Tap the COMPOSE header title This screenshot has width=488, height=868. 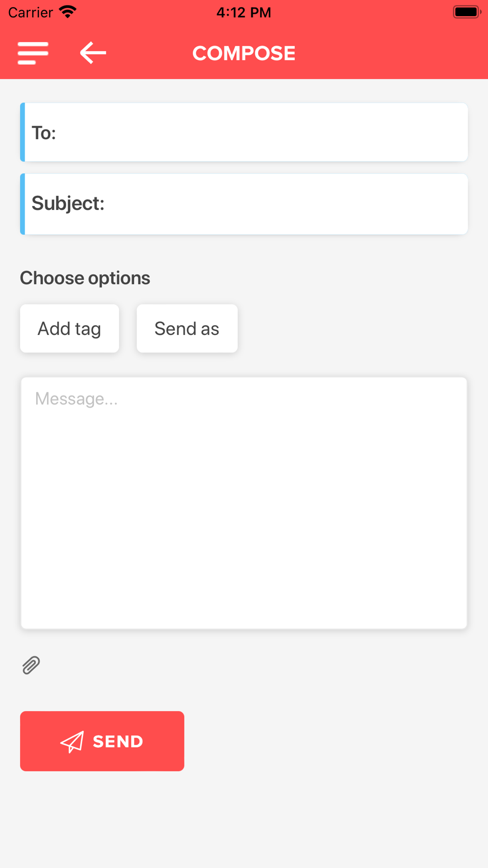(x=244, y=53)
